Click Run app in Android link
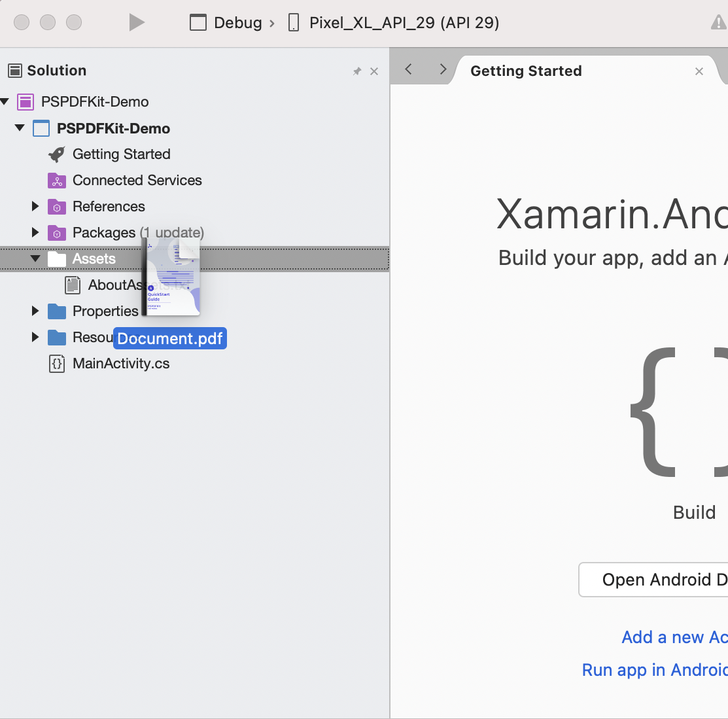Viewport: 728px width, 719px height. pyautogui.click(x=655, y=670)
